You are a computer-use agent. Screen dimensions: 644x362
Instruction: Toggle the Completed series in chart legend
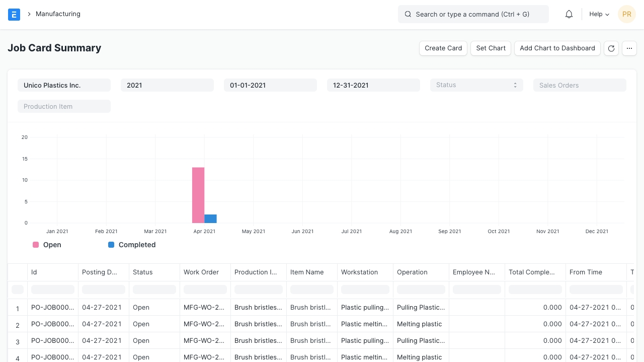point(132,245)
